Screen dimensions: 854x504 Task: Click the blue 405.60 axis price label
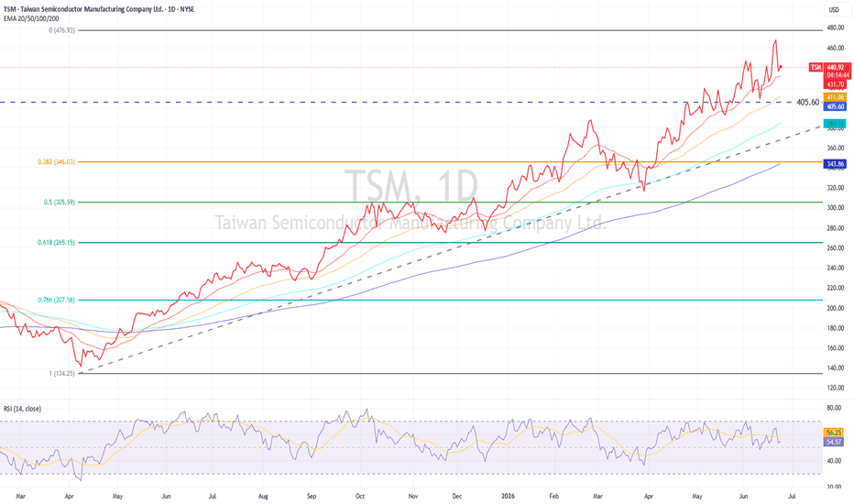click(836, 107)
